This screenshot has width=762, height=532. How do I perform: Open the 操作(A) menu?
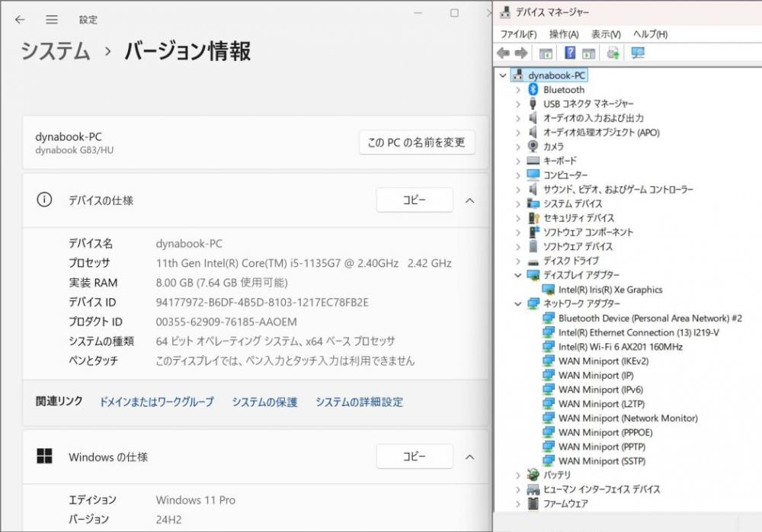point(564,34)
